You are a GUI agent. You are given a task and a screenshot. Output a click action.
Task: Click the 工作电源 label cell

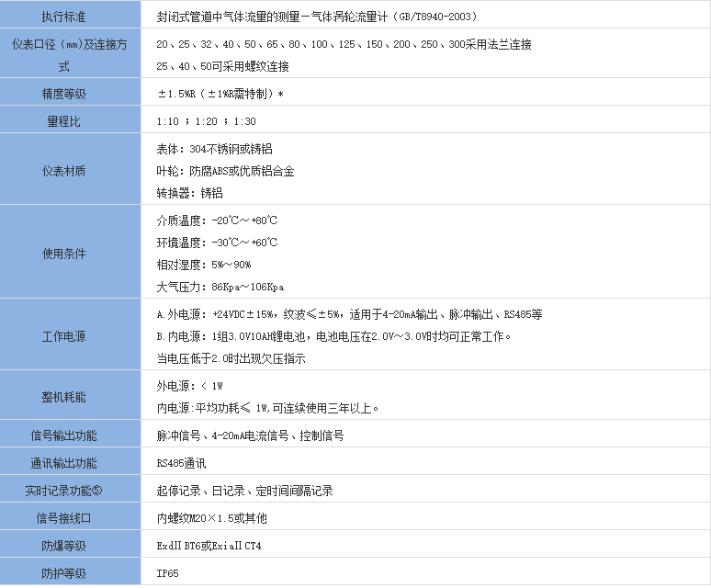coord(63,336)
